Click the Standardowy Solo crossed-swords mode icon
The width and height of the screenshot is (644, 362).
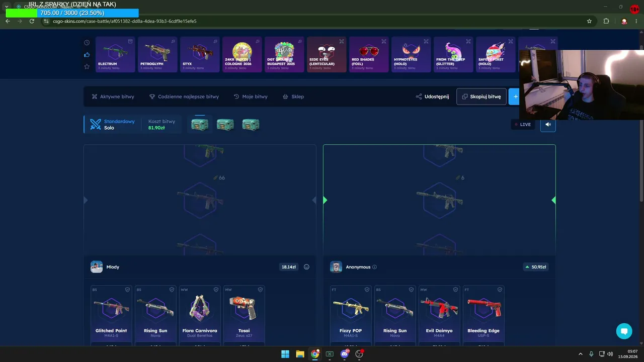click(96, 124)
